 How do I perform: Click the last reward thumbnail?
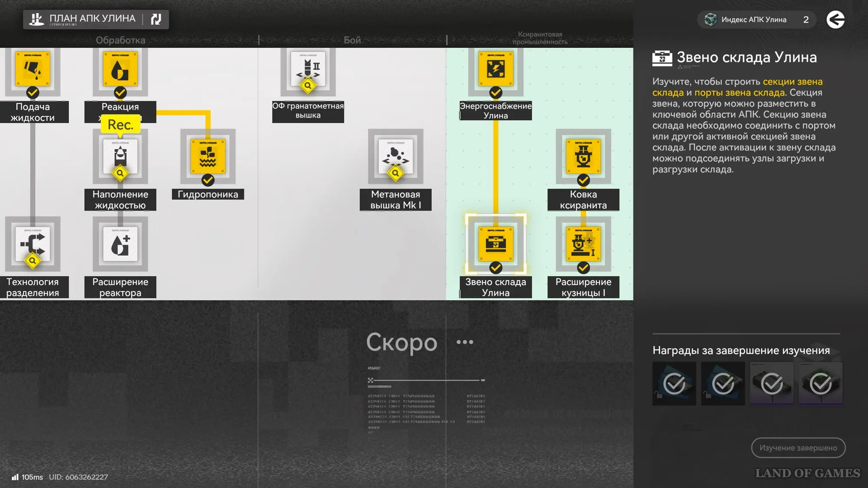coord(820,384)
